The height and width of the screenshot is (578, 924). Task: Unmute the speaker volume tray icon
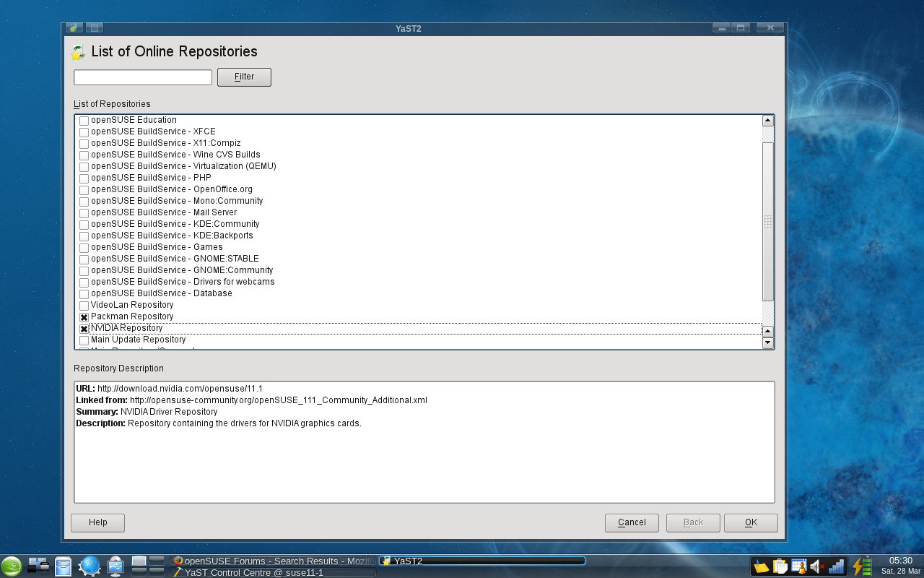coord(818,566)
